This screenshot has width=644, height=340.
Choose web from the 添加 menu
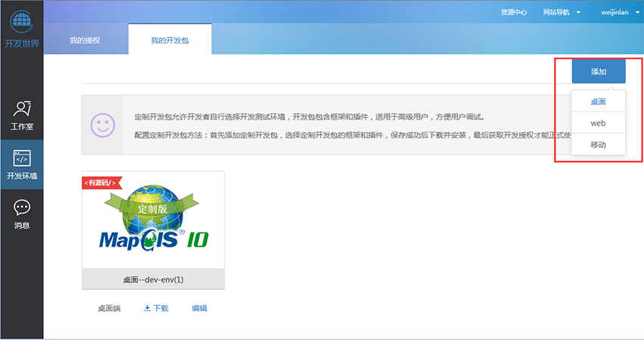[x=598, y=123]
